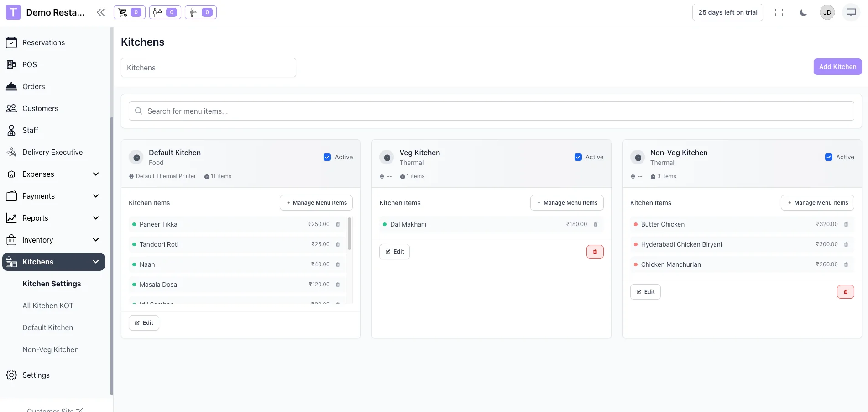Disable Active on Non-Veg Kitchen
This screenshot has height=412, width=868.
coord(828,157)
